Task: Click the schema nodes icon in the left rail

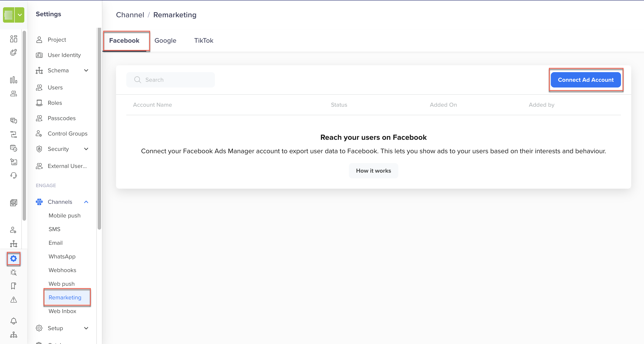Action: pyautogui.click(x=13, y=244)
